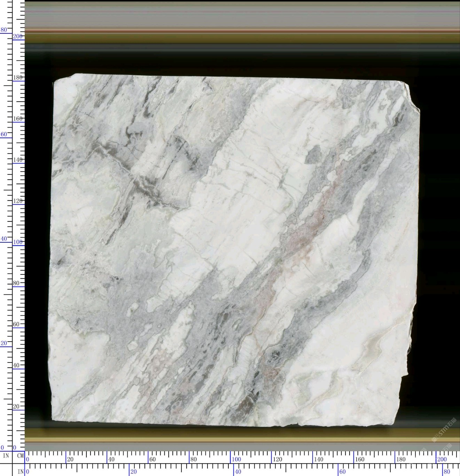The height and width of the screenshot is (476, 460).
Task: Click the 200 cm mark on vertical ruler
Action: point(18,36)
